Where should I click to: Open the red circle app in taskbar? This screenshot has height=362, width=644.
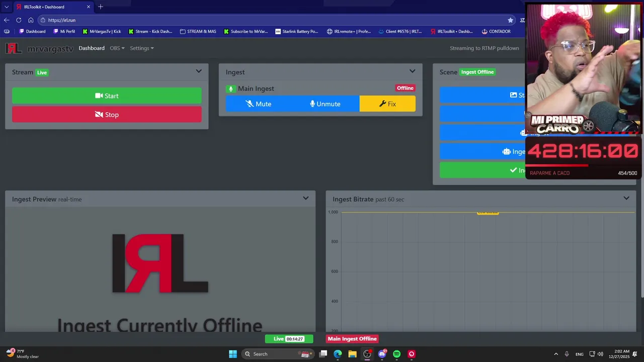tap(412, 354)
